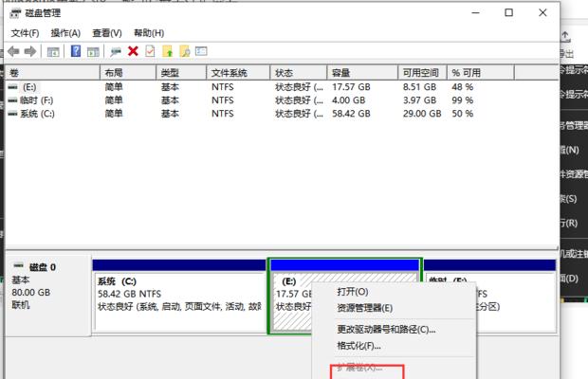Image resolution: width=588 pixels, height=379 pixels.
Task: Click the 99 % available cell
Action: pyautogui.click(x=463, y=100)
